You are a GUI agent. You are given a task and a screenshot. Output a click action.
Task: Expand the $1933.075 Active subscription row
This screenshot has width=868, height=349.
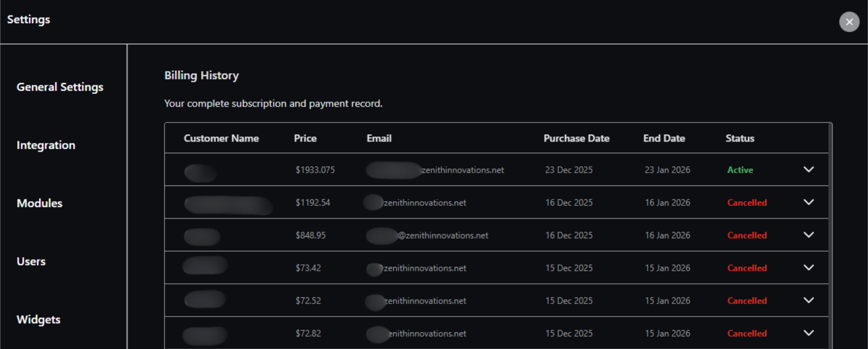click(809, 170)
